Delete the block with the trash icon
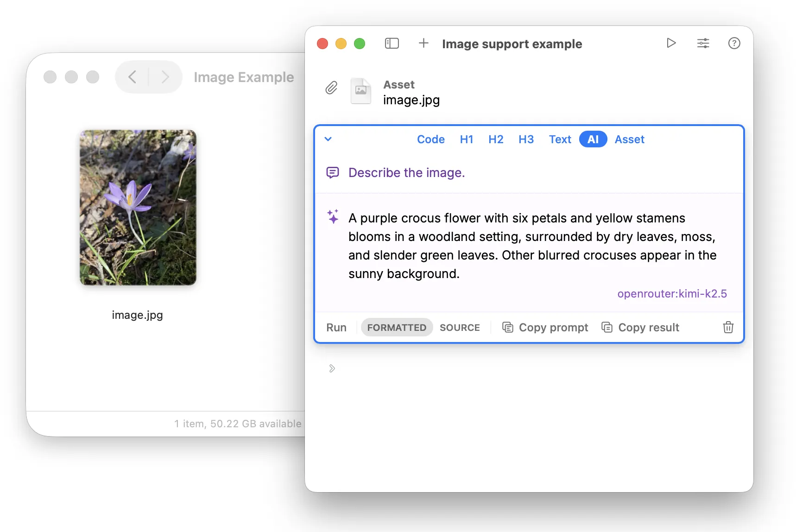796x532 pixels. (728, 327)
